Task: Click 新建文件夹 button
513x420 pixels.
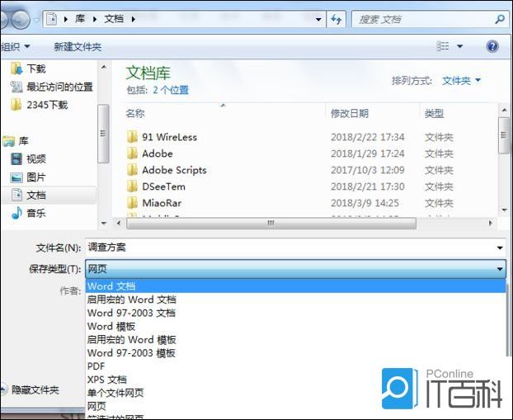Action: click(x=78, y=47)
